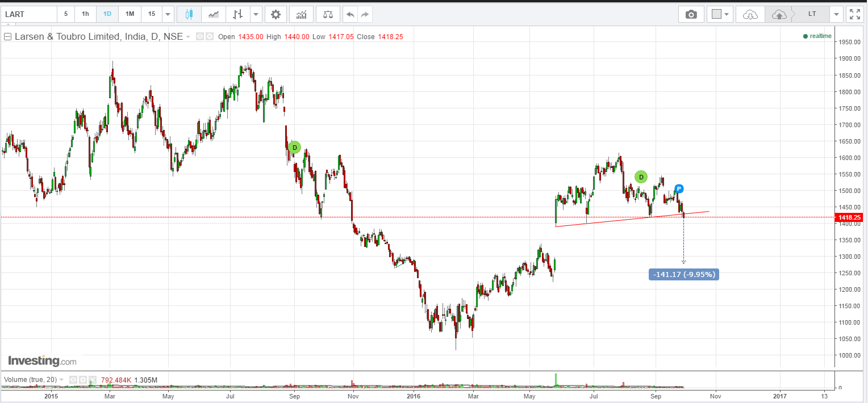
Task: Expand the Larsen & Toubro title arrow
Action: (188, 37)
